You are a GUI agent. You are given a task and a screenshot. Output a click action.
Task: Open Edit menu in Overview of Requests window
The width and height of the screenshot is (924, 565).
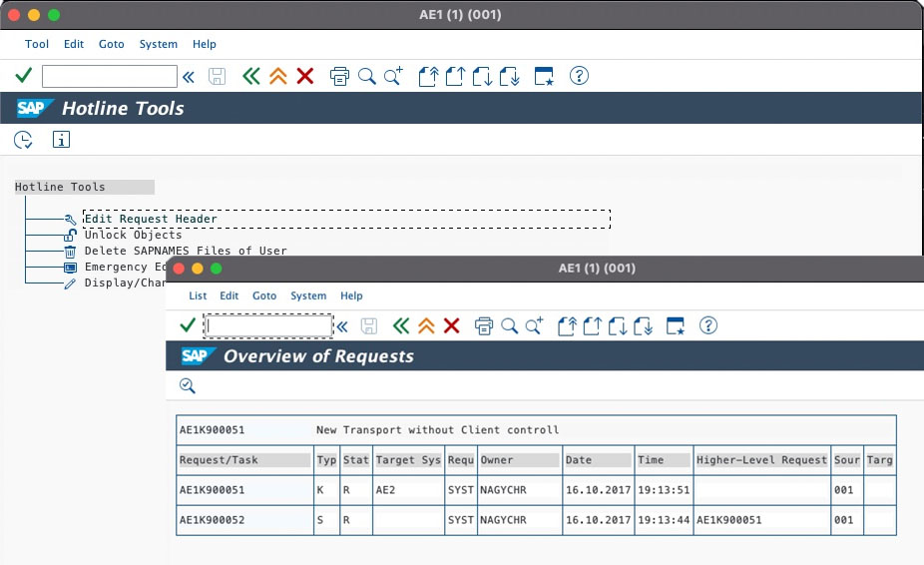(x=229, y=295)
